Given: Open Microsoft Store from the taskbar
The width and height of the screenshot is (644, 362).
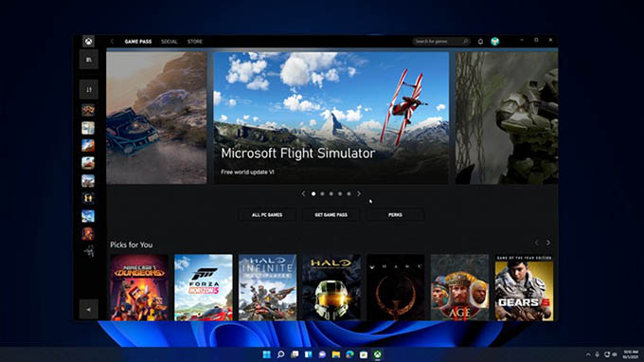Looking at the screenshot, I should pyautogui.click(x=364, y=354).
